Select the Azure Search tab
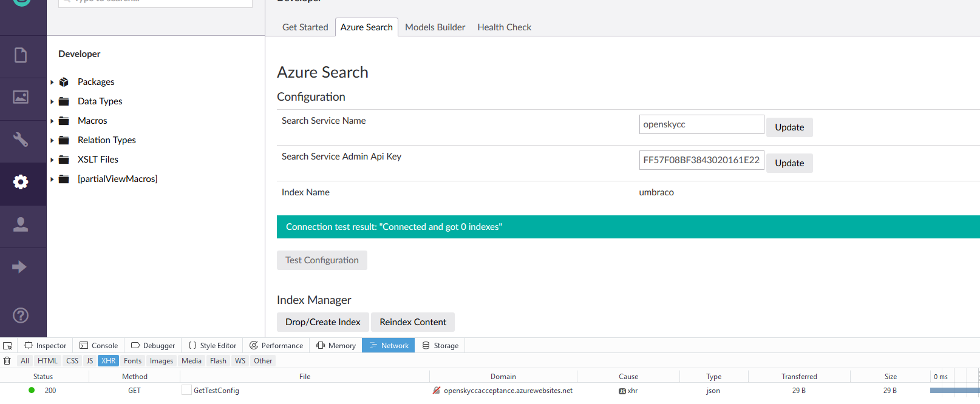Viewport: 980px width, 404px height. (367, 27)
